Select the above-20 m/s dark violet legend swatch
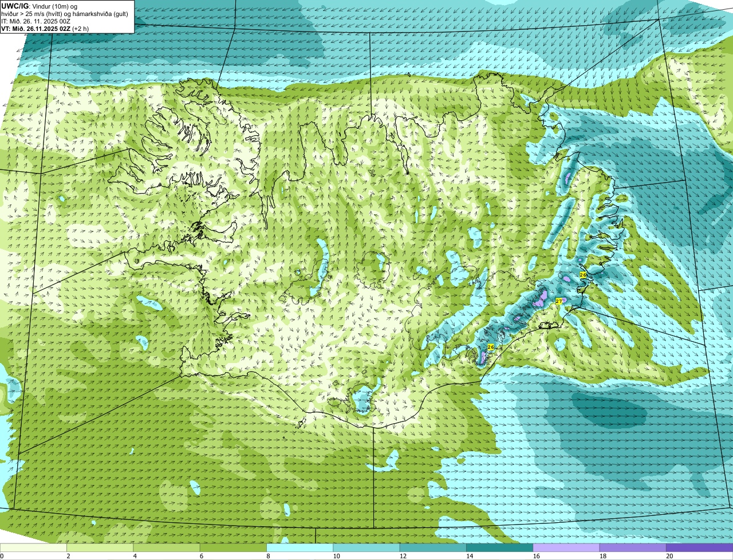 click(x=700, y=547)
